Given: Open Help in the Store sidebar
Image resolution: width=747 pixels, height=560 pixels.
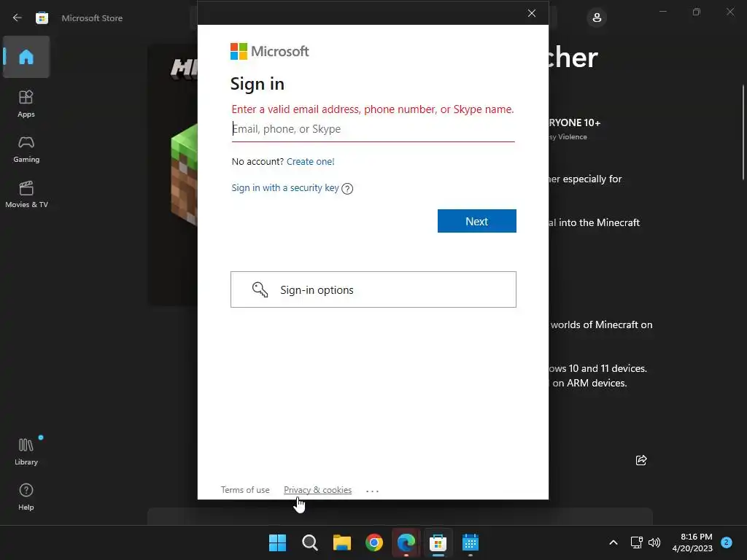Looking at the screenshot, I should 26,497.
